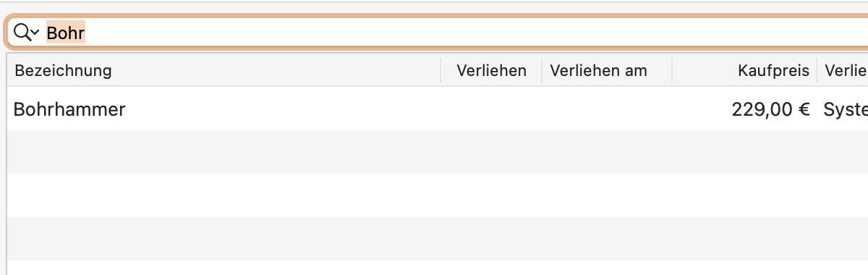Sort by the Verliehen column header
The height and width of the screenshot is (275, 868).
tap(491, 71)
